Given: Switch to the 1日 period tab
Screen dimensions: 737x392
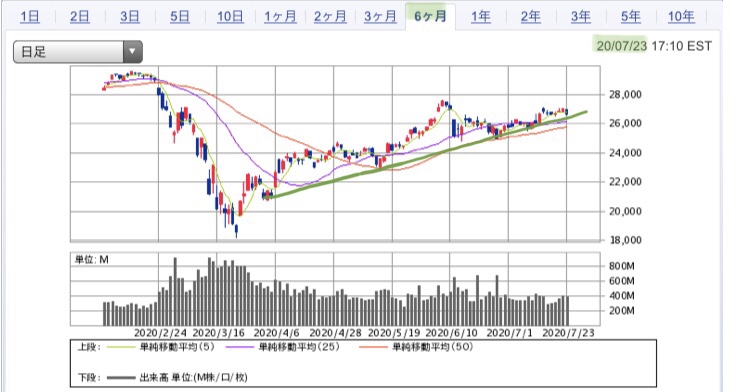Looking at the screenshot, I should click(x=30, y=17).
